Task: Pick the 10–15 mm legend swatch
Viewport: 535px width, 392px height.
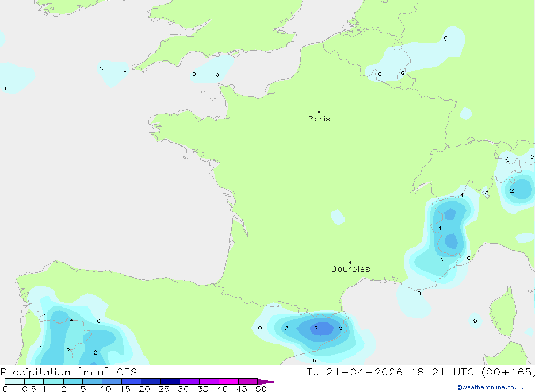Action: [x=112, y=381]
